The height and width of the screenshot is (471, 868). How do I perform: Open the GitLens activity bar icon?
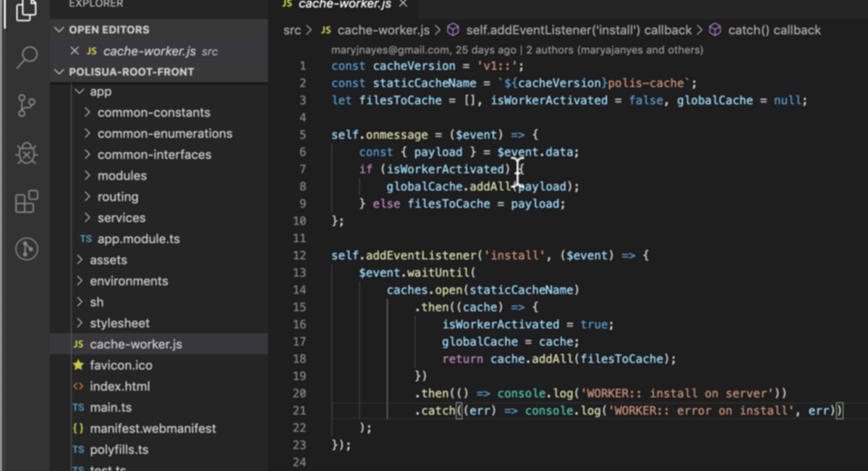coord(27,250)
